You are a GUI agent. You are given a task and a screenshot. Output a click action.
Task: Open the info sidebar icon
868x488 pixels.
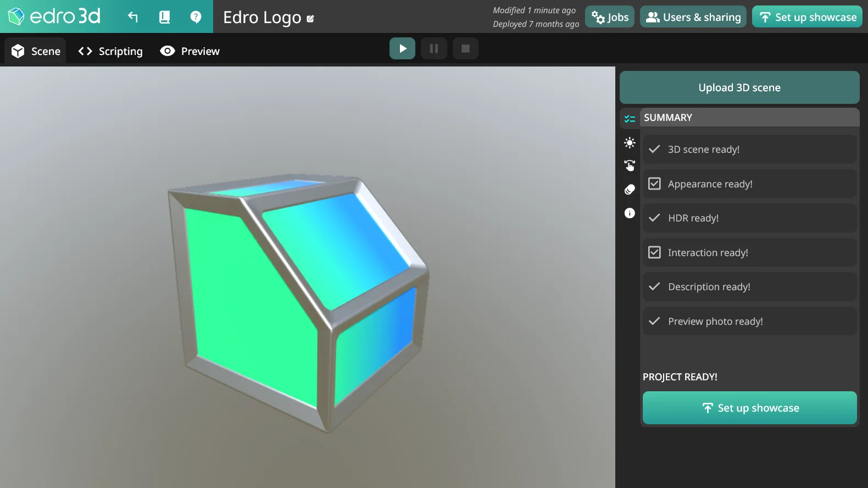coord(630,213)
